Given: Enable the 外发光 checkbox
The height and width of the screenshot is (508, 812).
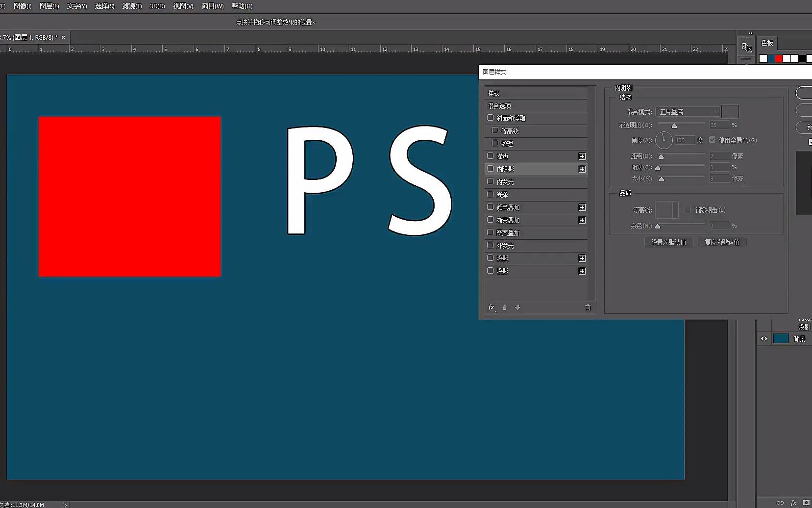Looking at the screenshot, I should [x=491, y=245].
